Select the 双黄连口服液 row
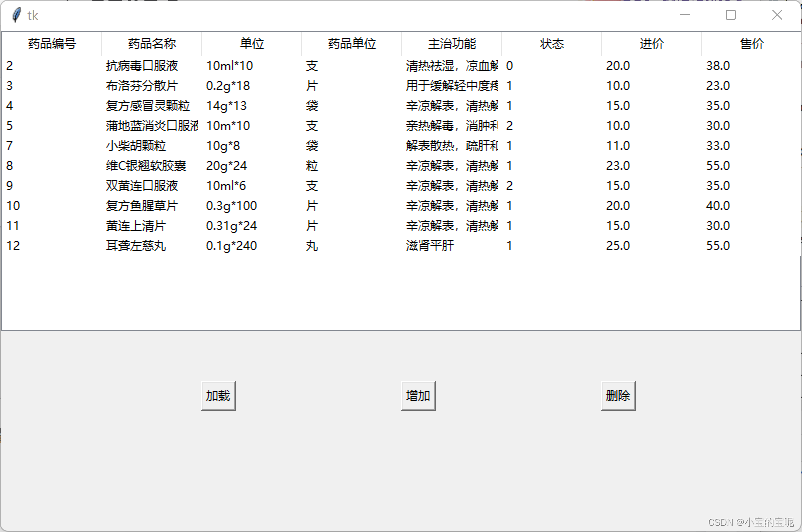Viewport: 802px width, 532px height. 401,185
